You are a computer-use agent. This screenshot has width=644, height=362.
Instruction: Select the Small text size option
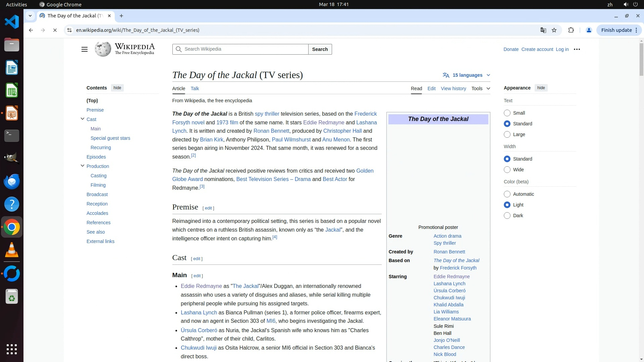[x=507, y=113]
